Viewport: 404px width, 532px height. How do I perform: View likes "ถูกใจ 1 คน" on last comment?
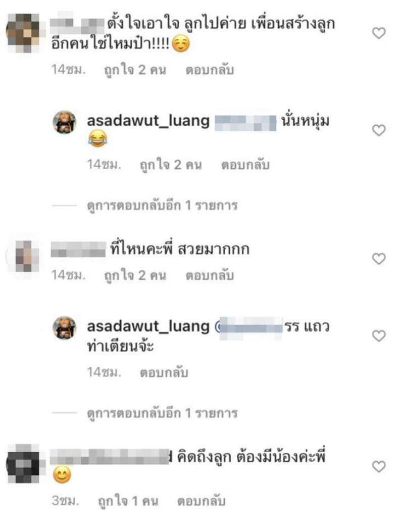(x=128, y=501)
